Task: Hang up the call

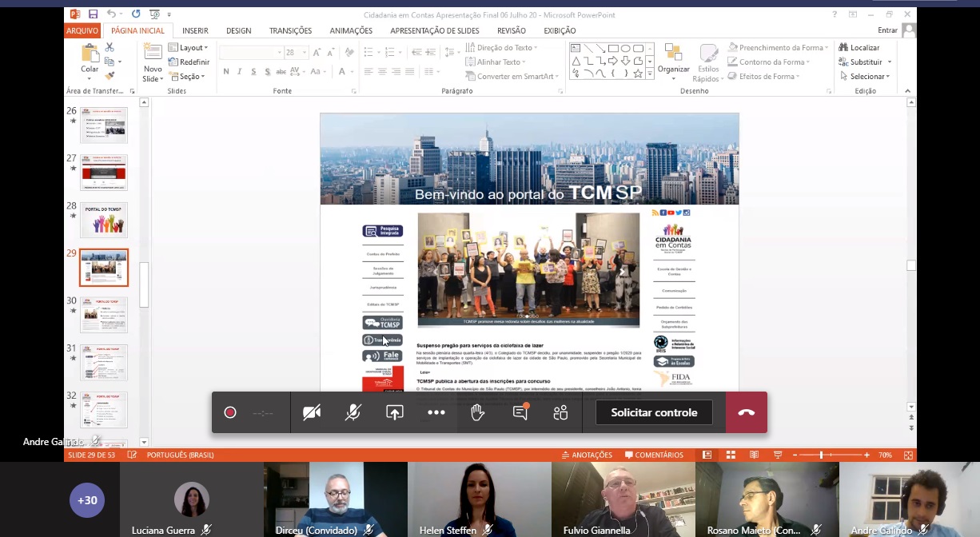Action: tap(746, 412)
